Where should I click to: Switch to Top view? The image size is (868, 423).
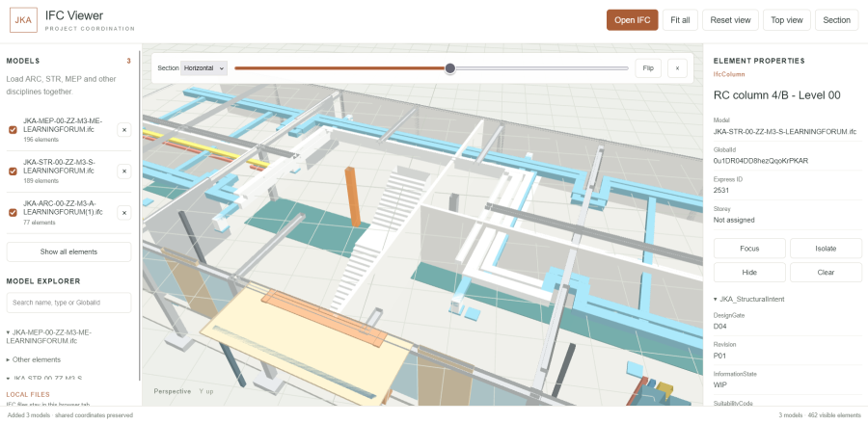(x=787, y=20)
